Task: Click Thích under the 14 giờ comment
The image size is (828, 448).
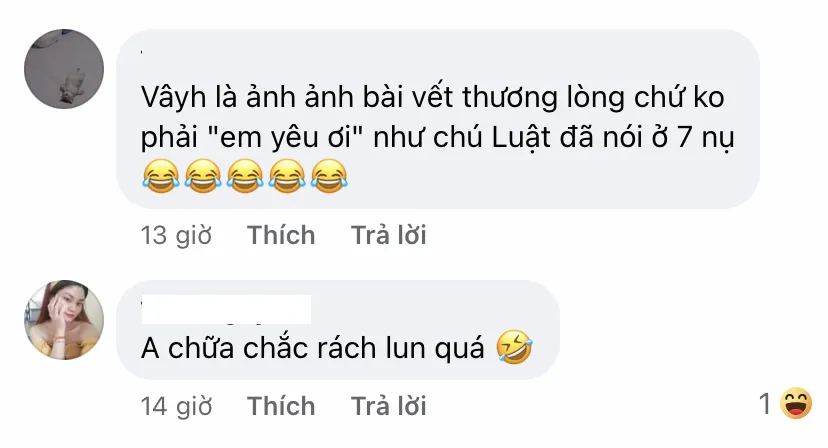Action: pyautogui.click(x=281, y=406)
